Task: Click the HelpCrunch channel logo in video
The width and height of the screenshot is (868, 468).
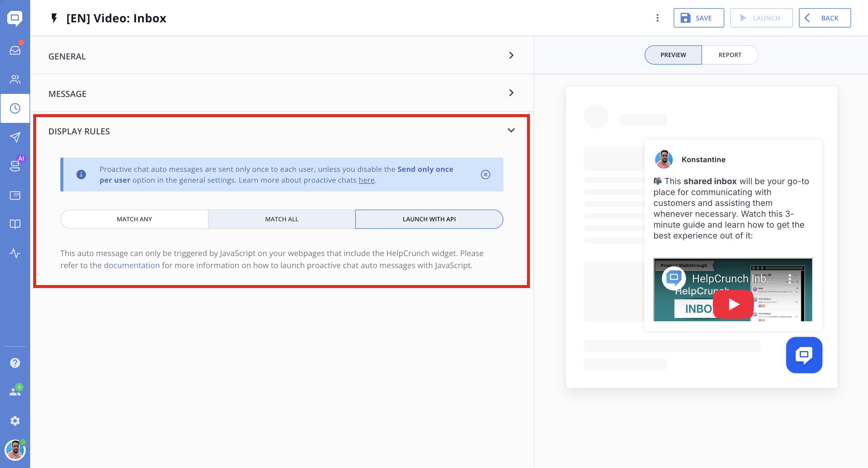Action: tap(674, 278)
